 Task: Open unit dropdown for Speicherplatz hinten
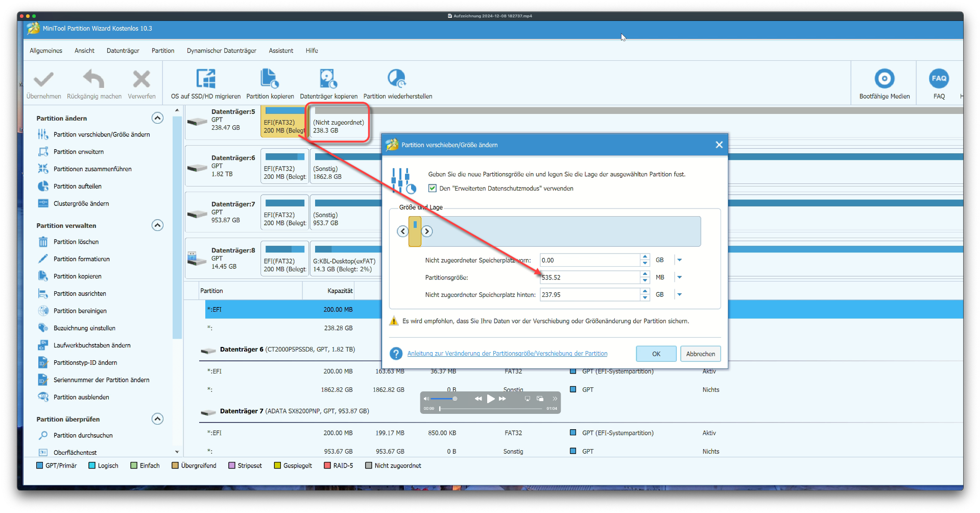[x=679, y=295]
